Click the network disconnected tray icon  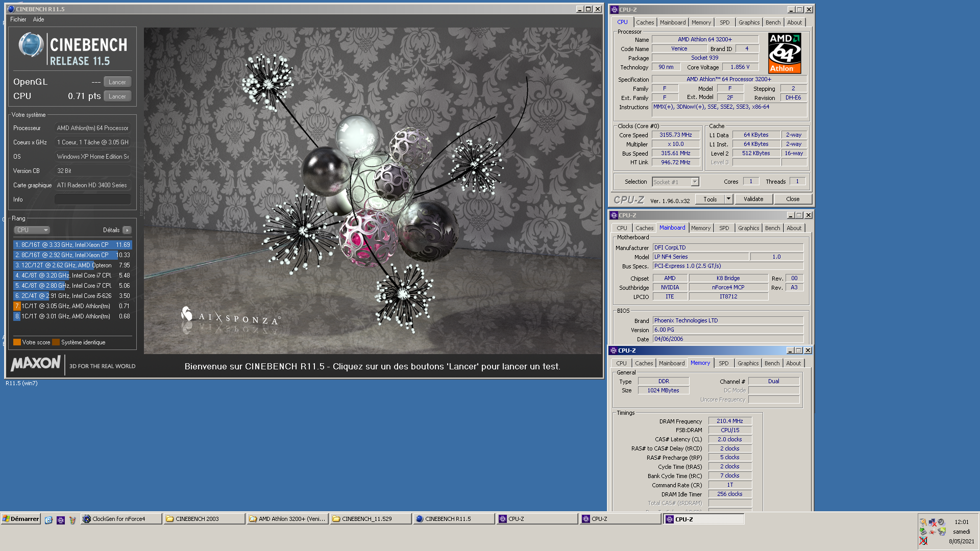click(933, 522)
